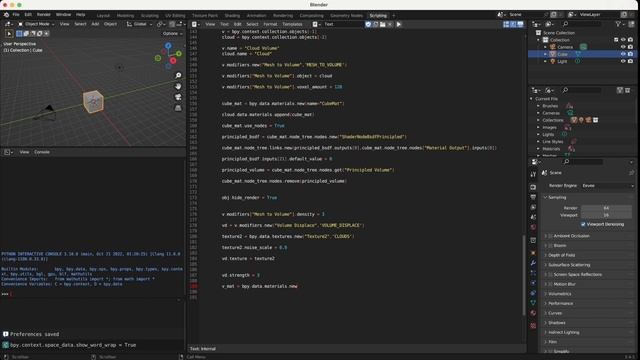Switch to the Layout workspace tab
The width and height of the screenshot is (640, 360).
click(x=103, y=16)
